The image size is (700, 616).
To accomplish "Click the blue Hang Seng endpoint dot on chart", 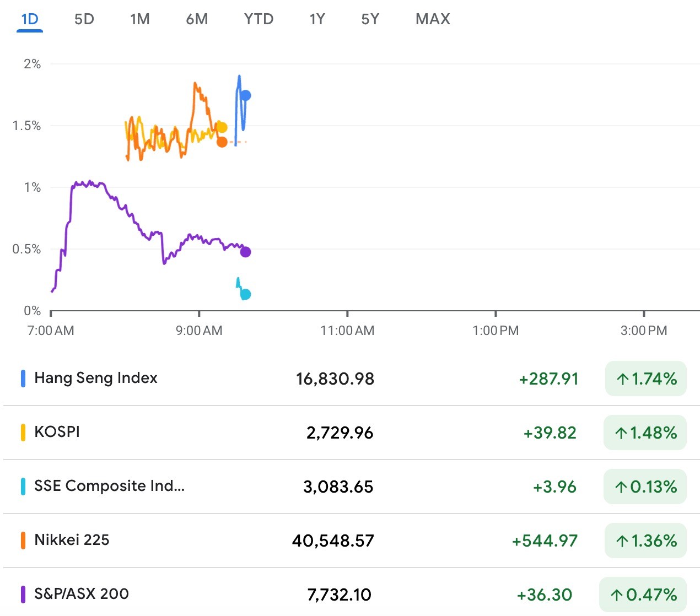I will (245, 96).
